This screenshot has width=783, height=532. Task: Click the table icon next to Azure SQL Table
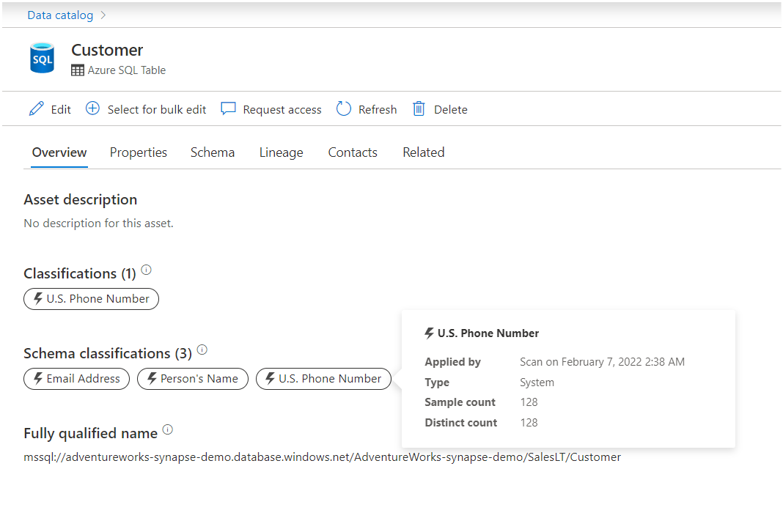point(78,70)
